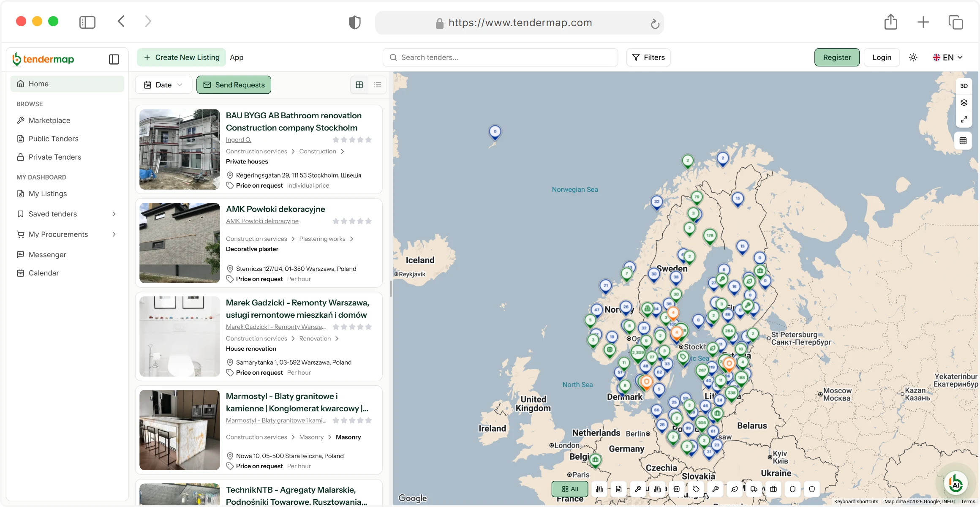
Task: Click the chevron after the Construction breadcrumb
Action: (342, 152)
